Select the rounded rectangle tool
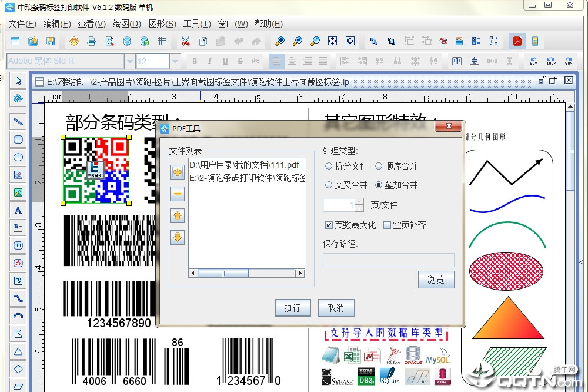Image resolution: width=588 pixels, height=392 pixels. [x=18, y=139]
